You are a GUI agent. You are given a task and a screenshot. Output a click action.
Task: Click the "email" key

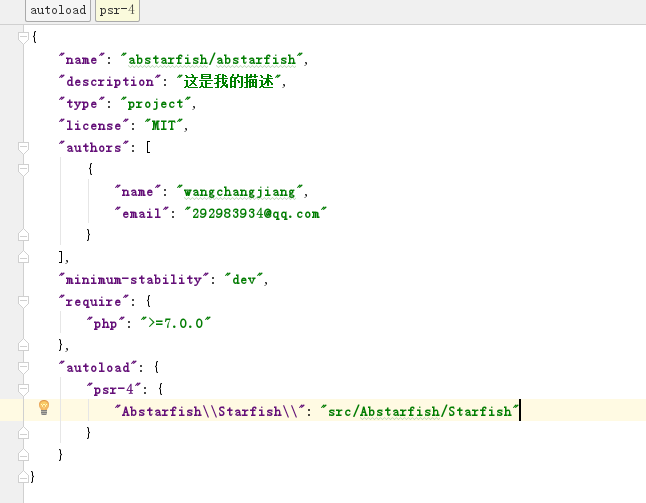tap(142, 214)
